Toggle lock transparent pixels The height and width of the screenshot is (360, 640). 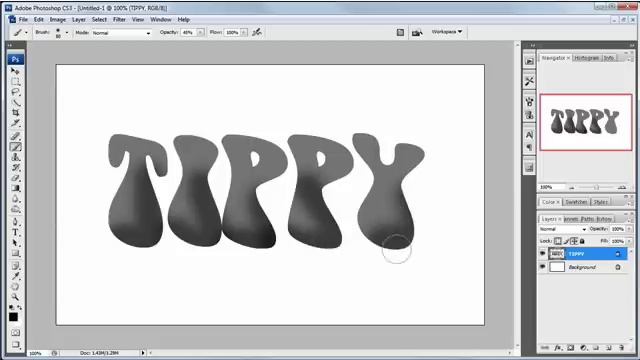click(558, 241)
